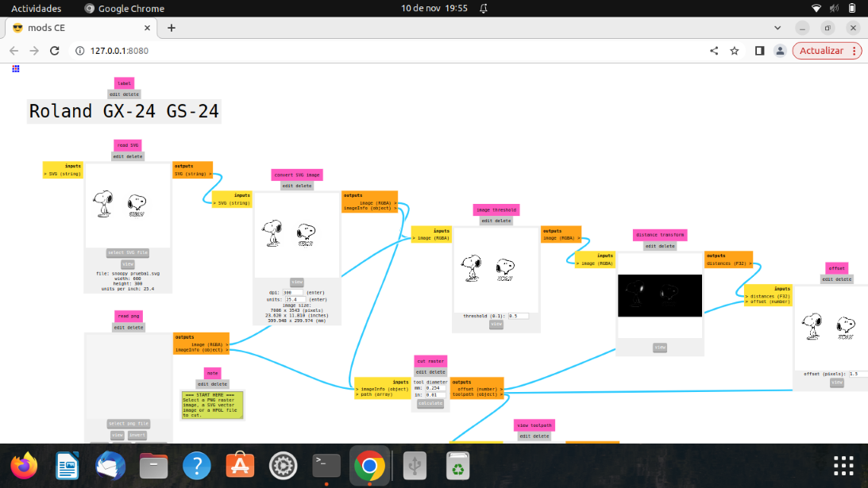Open Terminal from the dock
The height and width of the screenshot is (488, 868).
click(x=326, y=465)
